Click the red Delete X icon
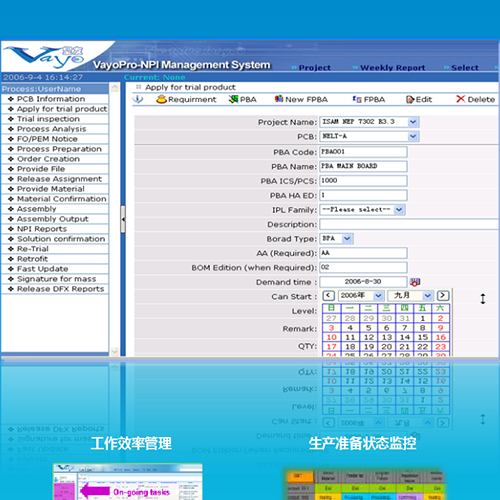This screenshot has width=500, height=500. pos(461,99)
